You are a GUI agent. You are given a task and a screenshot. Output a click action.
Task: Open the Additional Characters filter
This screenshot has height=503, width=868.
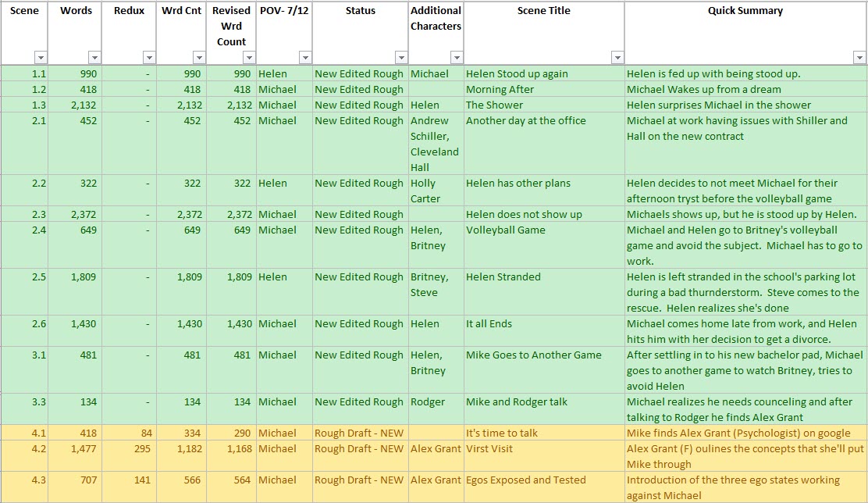(456, 56)
